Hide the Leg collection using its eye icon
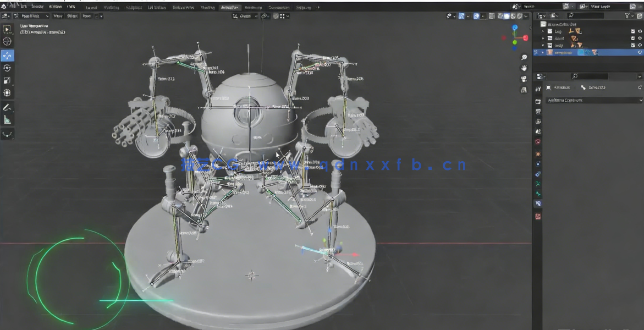644x330 pixels. tap(639, 31)
